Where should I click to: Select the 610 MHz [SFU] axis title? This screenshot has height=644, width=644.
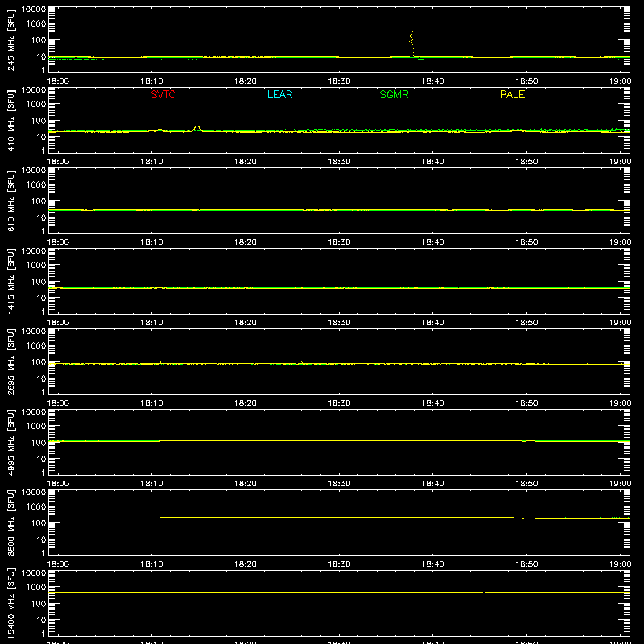tap(10, 200)
